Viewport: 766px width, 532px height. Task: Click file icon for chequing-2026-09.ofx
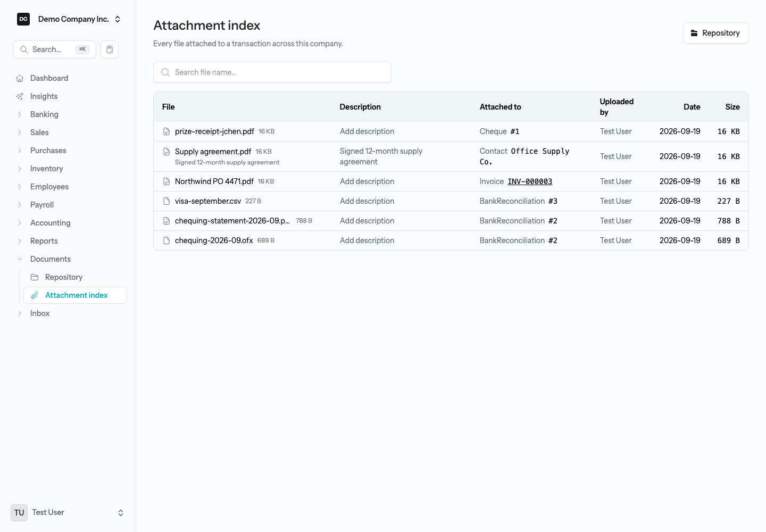166,240
